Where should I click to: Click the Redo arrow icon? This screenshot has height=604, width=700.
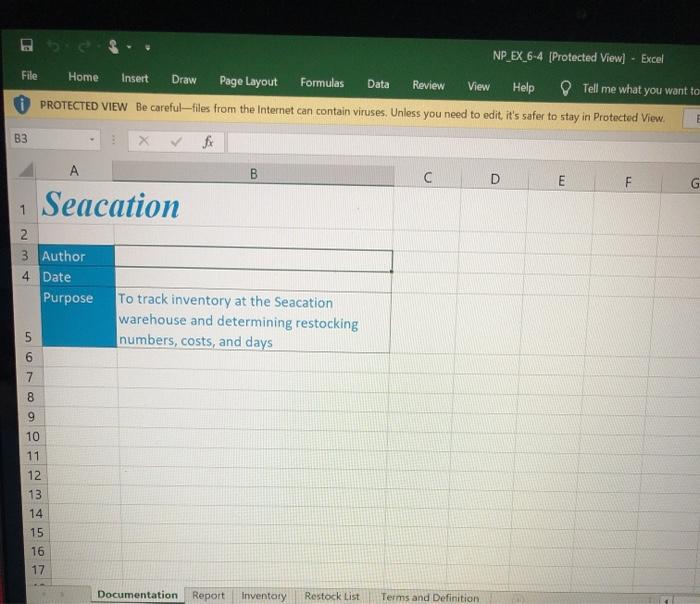(x=84, y=46)
